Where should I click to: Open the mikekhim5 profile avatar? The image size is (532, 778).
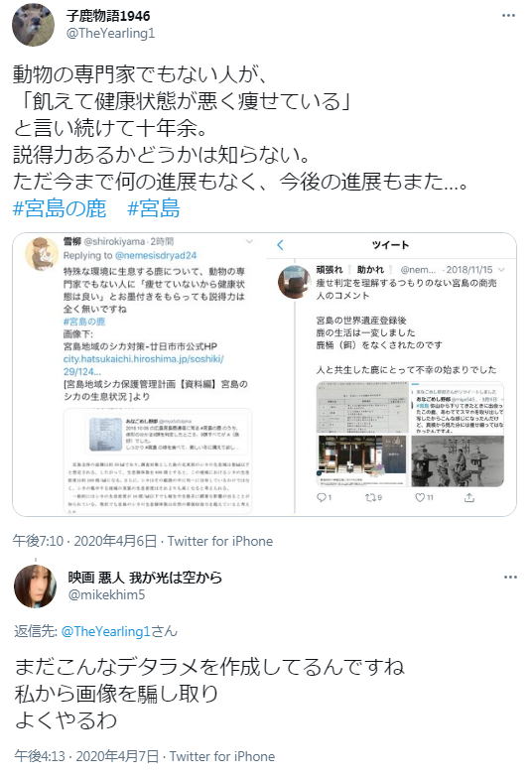pyautogui.click(x=36, y=586)
